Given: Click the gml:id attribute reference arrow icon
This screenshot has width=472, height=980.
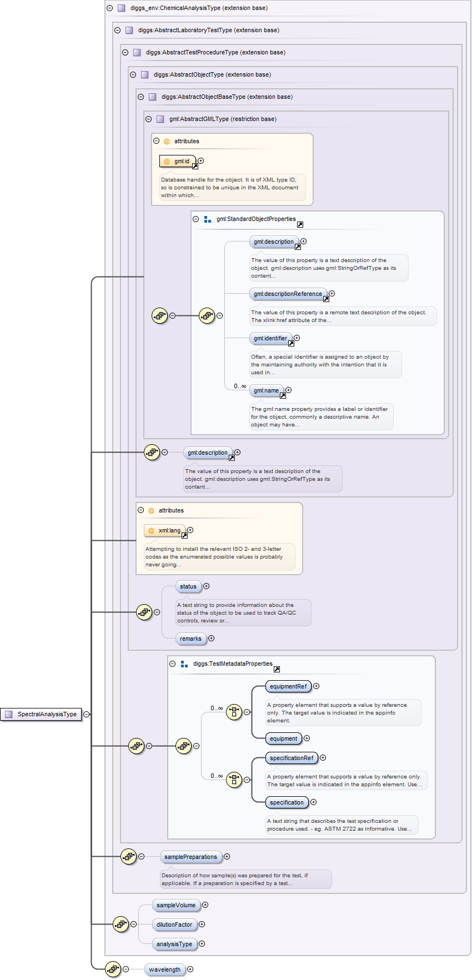Looking at the screenshot, I should [x=195, y=166].
